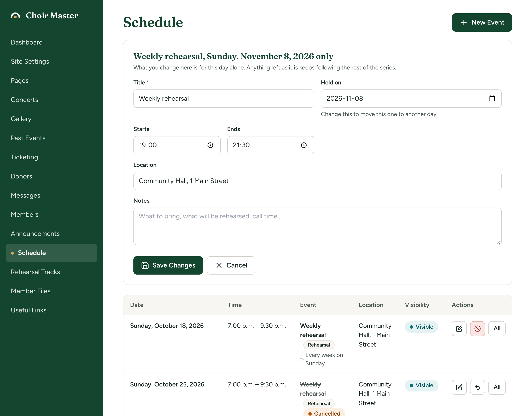Click the edit icon for October 25 rehearsal
Image resolution: width=532 pixels, height=416 pixels.
[x=459, y=387]
